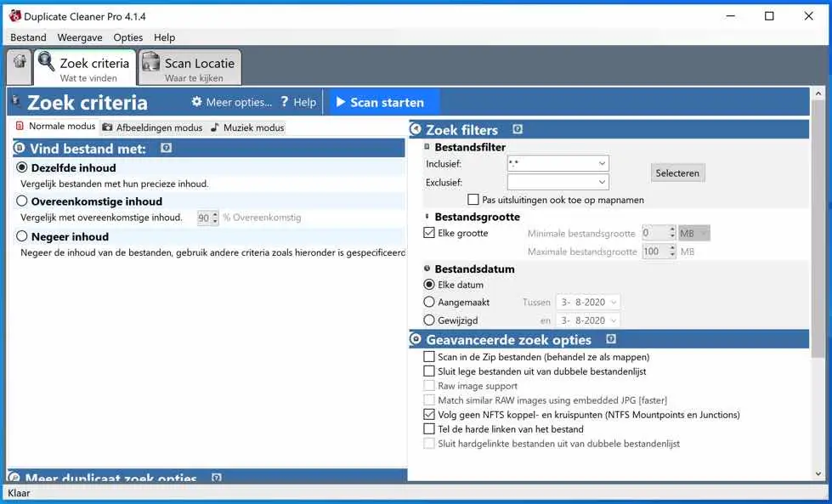Viewport: 832px width, 504px height.
Task: Click the Klaar status bar text
Action: click(x=19, y=493)
